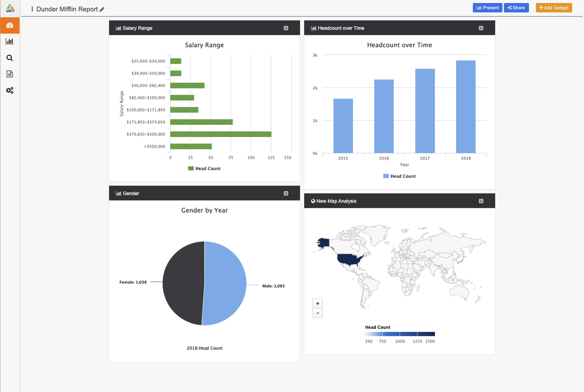Click the $100,000-$171,850 salary bar
This screenshot has width=584, height=392.
185,110
